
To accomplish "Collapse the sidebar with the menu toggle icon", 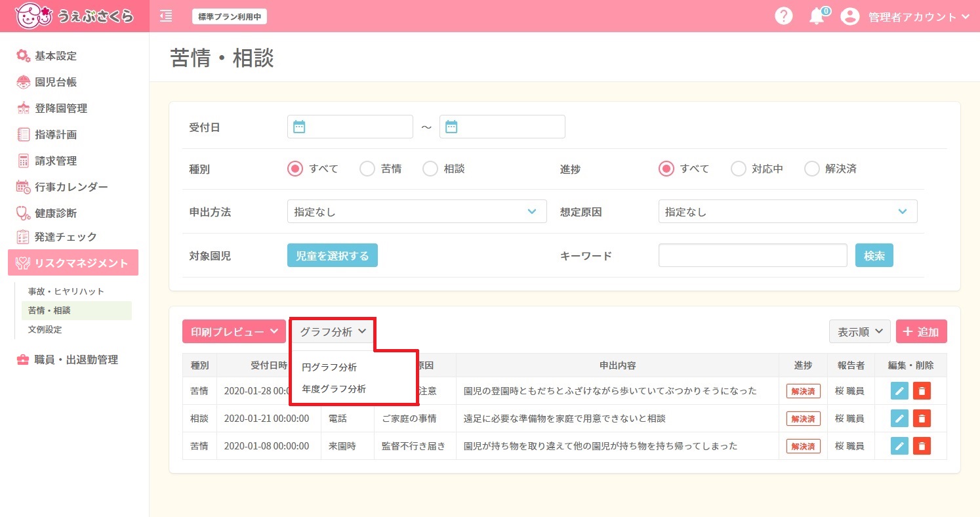I will click(x=166, y=16).
